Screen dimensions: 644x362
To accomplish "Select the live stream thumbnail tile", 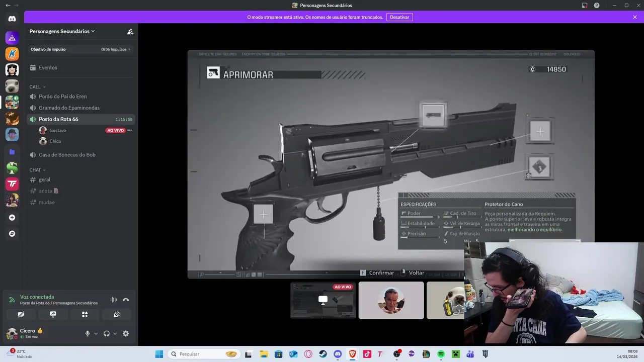I will pyautogui.click(x=323, y=300).
